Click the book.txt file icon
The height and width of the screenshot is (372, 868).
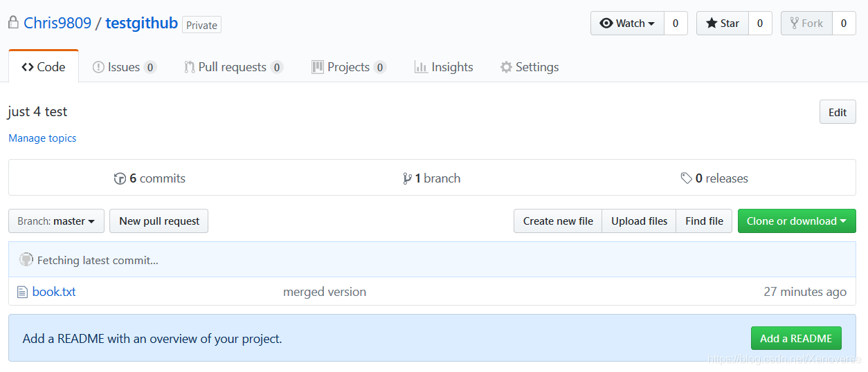(22, 292)
